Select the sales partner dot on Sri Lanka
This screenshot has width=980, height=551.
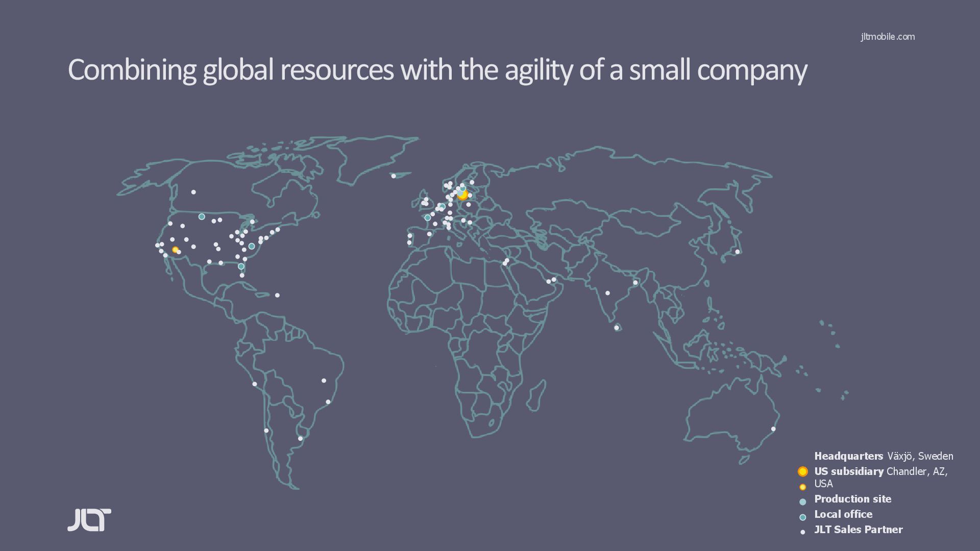pyautogui.click(x=616, y=328)
